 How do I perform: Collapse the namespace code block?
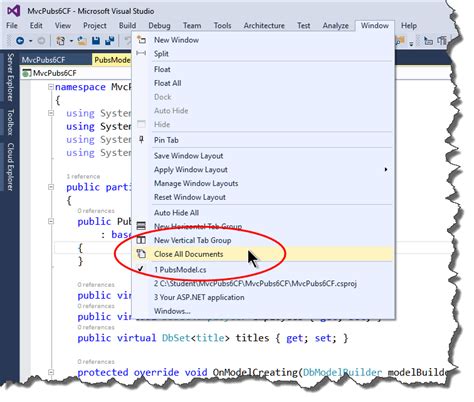click(x=51, y=87)
